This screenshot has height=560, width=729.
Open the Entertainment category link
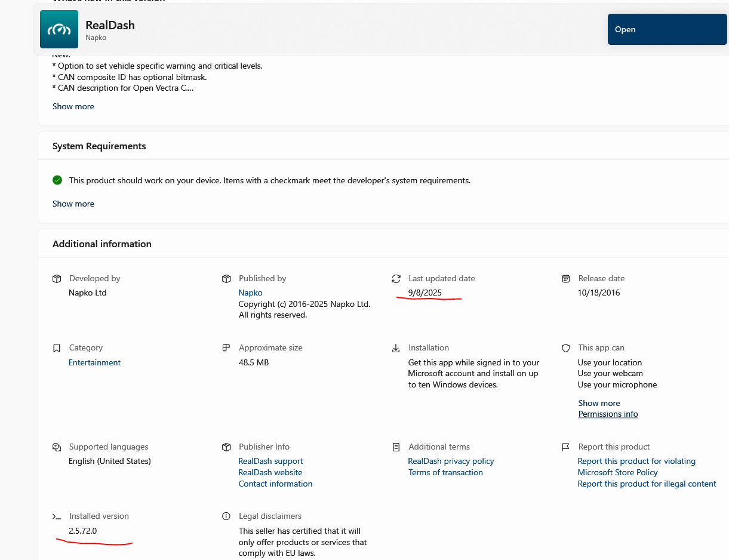94,362
